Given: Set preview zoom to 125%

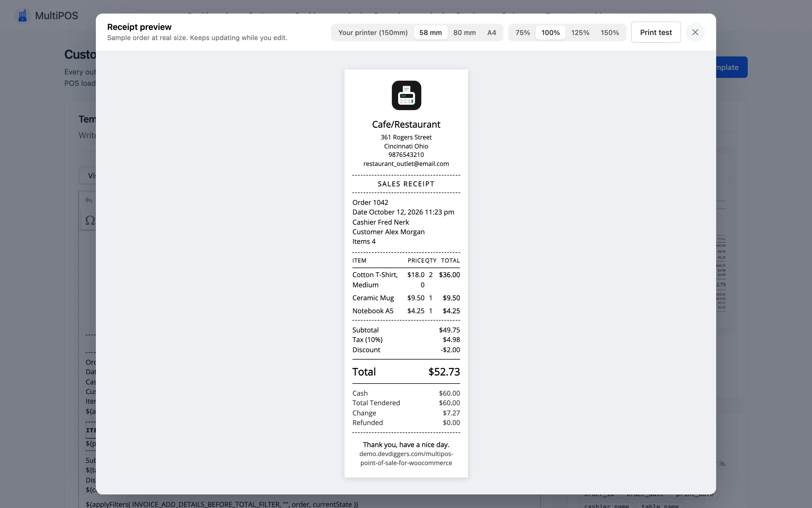Looking at the screenshot, I should [580, 32].
